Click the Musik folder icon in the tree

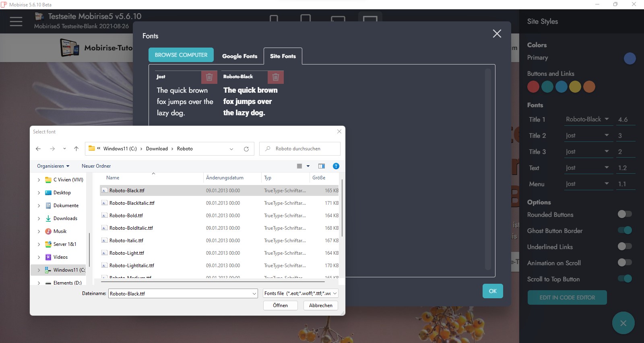(48, 231)
